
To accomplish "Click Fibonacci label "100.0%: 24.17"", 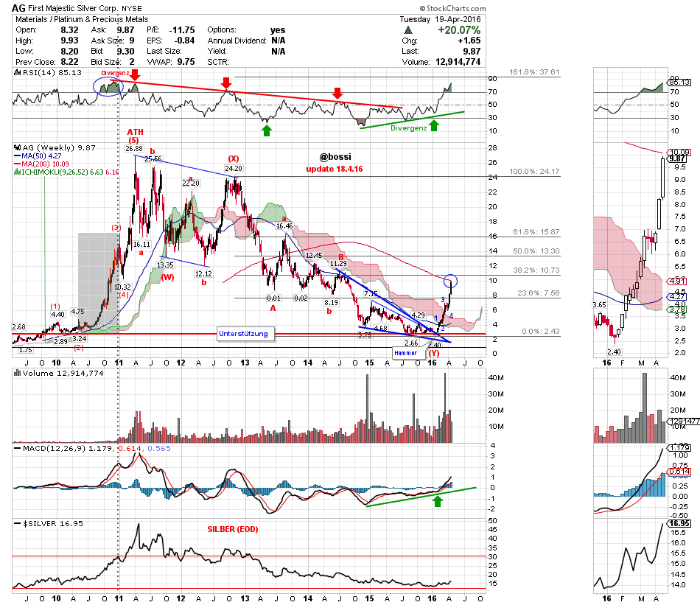I will tap(534, 172).
